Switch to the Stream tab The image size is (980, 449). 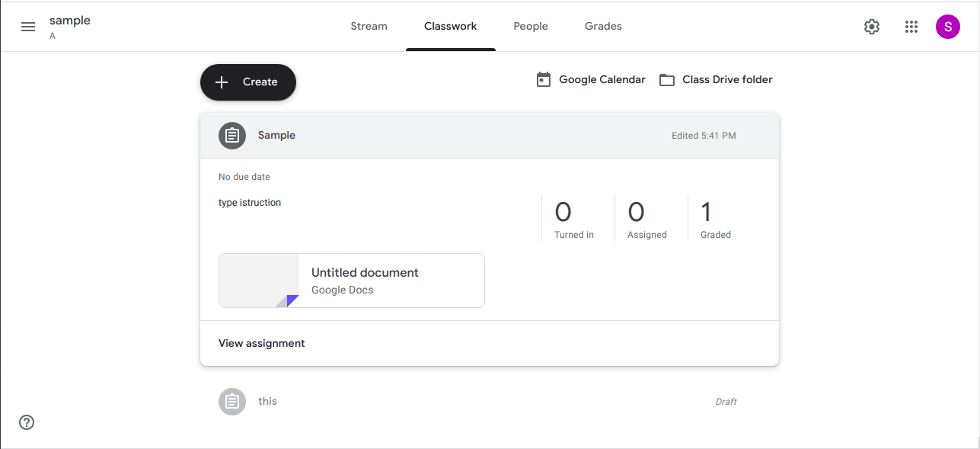coord(369,26)
